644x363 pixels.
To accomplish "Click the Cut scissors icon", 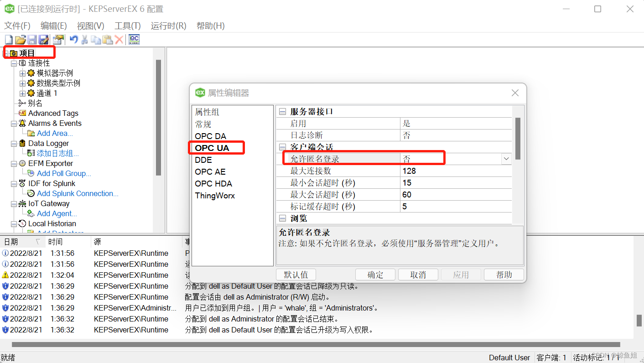I will tap(84, 40).
